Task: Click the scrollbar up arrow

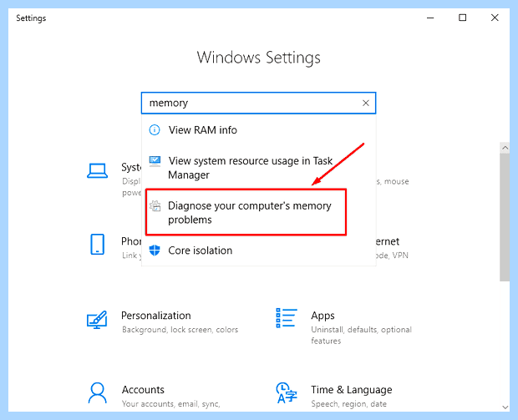Action: pos(505,148)
